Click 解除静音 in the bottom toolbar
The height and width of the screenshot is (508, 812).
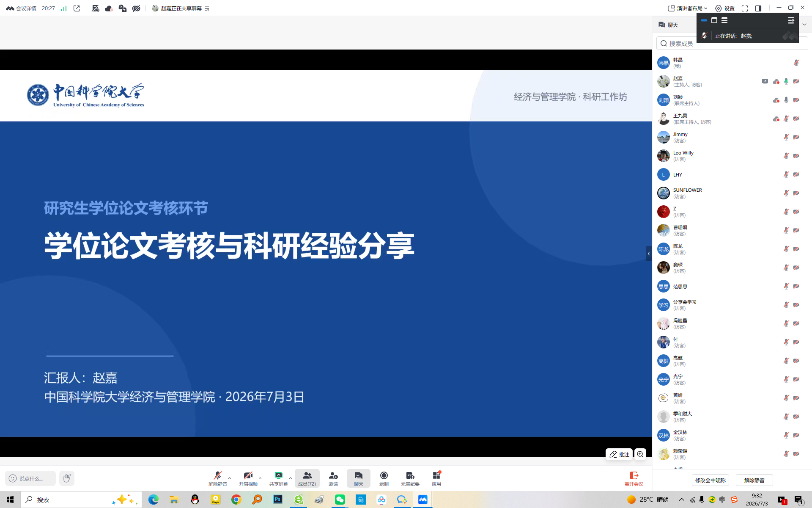[x=217, y=478]
